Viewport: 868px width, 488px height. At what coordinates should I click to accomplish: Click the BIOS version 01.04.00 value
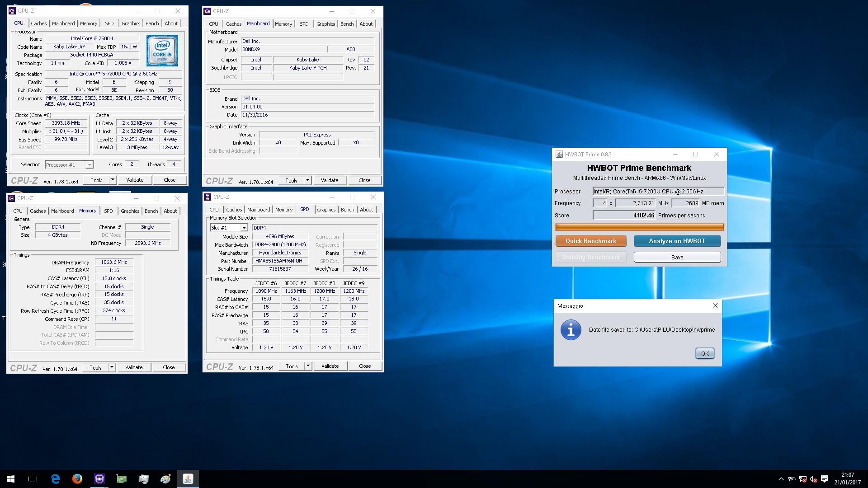[307, 107]
